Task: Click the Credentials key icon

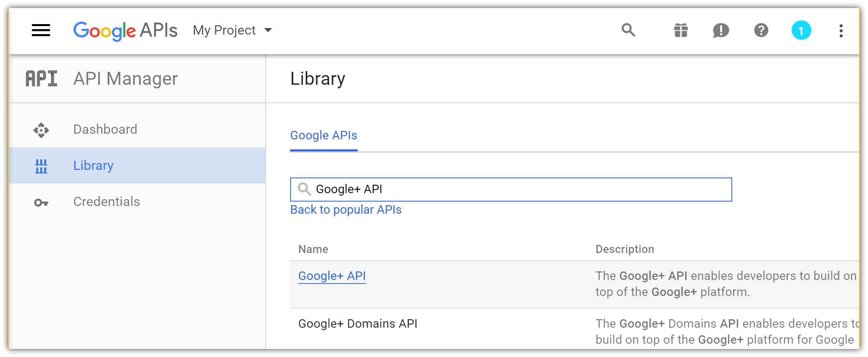Action: pos(41,202)
